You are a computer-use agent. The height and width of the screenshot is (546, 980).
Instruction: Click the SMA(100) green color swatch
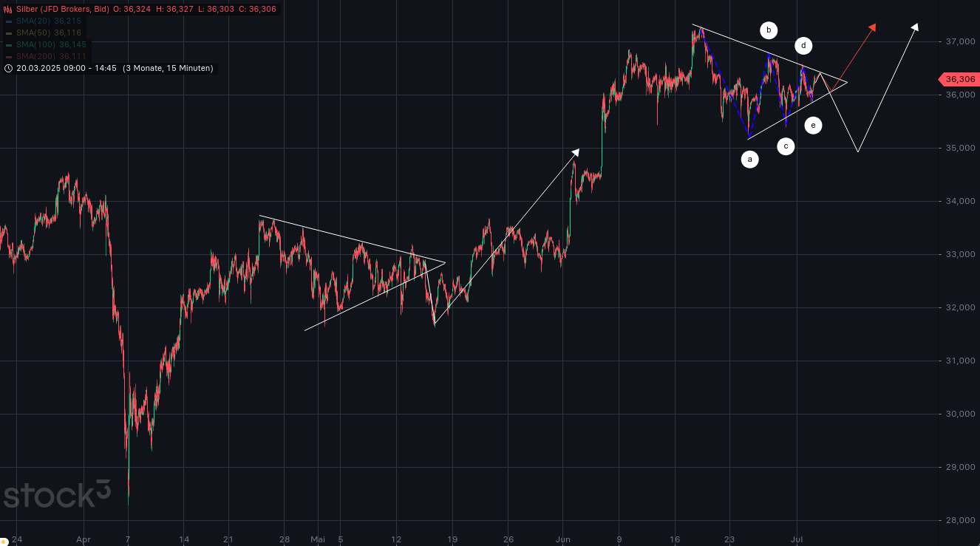8,45
